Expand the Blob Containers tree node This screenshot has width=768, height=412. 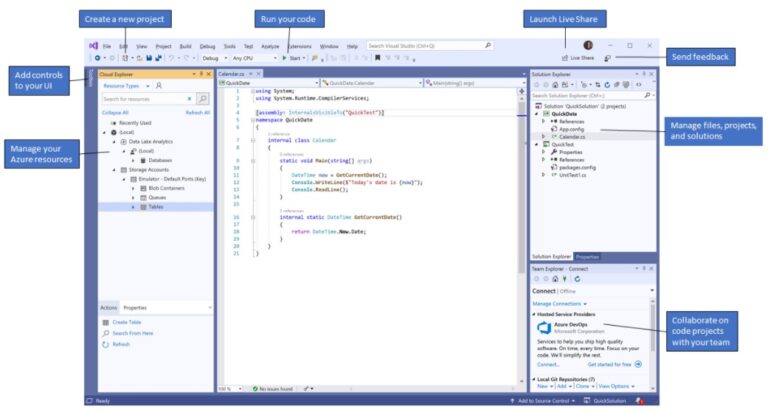point(133,188)
